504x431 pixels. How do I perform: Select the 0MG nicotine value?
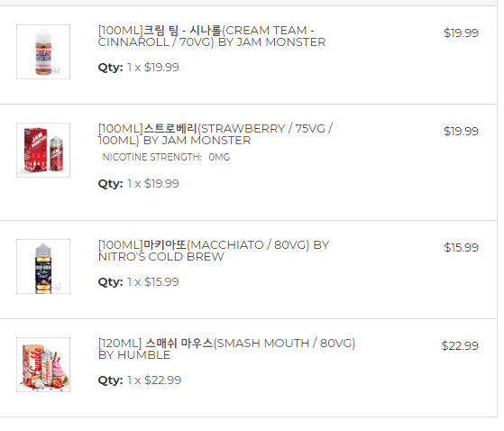[x=219, y=157]
